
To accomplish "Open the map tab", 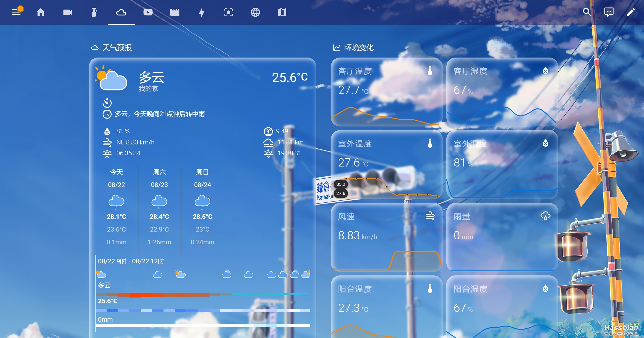I will pos(282,12).
